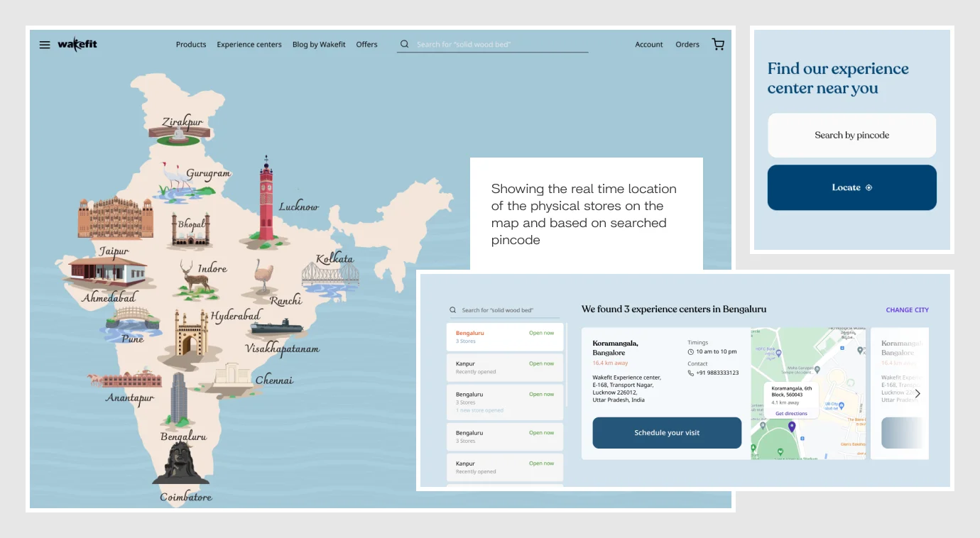This screenshot has width=980, height=538.
Task: Click Schedule your visit
Action: [667, 433]
